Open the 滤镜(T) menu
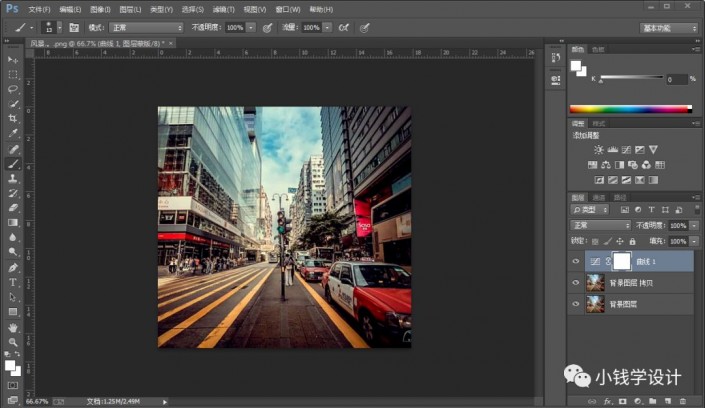This screenshot has width=705, height=408. pos(223,9)
